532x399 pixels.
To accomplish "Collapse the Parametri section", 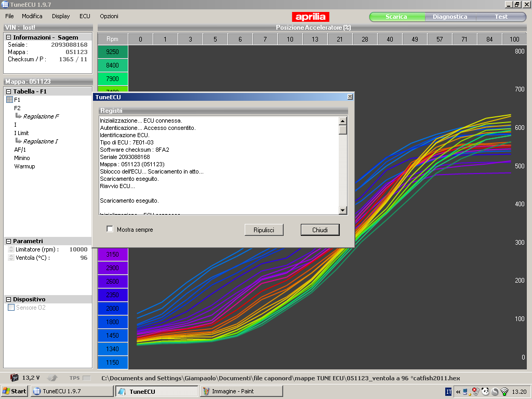I will (8, 241).
